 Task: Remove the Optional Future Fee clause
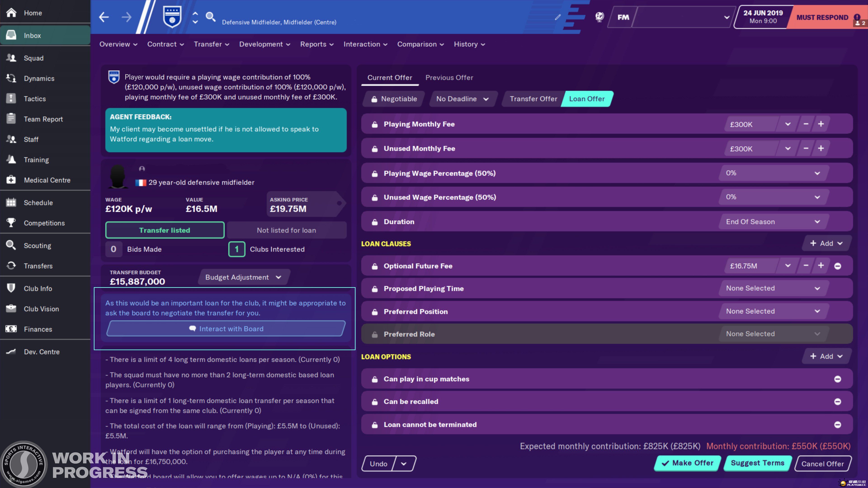tap(837, 266)
